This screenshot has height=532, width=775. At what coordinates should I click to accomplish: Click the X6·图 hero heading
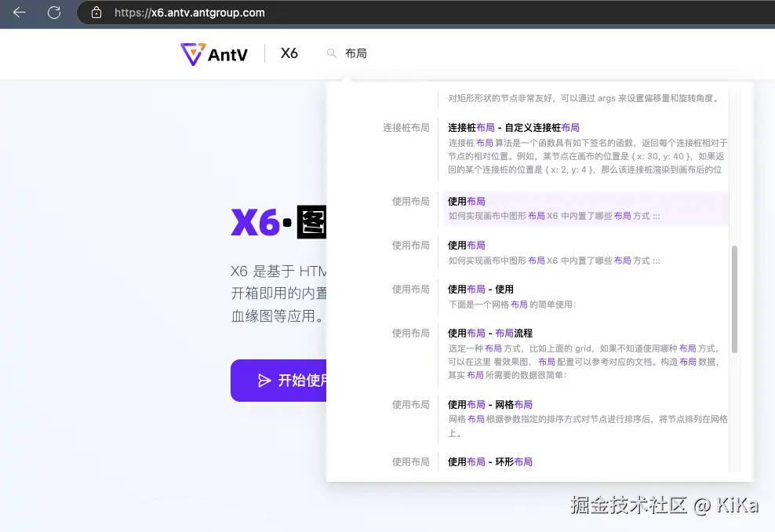tap(278, 222)
